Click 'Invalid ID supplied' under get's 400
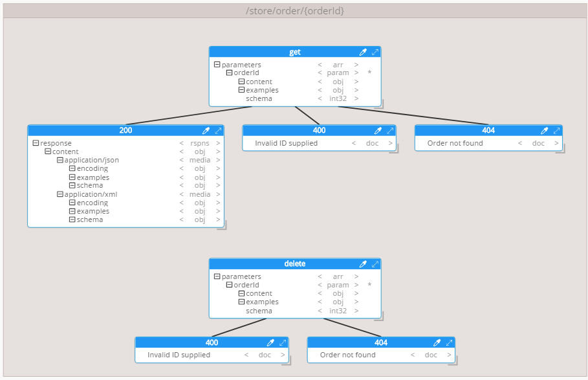The height and width of the screenshot is (380, 588). (286, 143)
